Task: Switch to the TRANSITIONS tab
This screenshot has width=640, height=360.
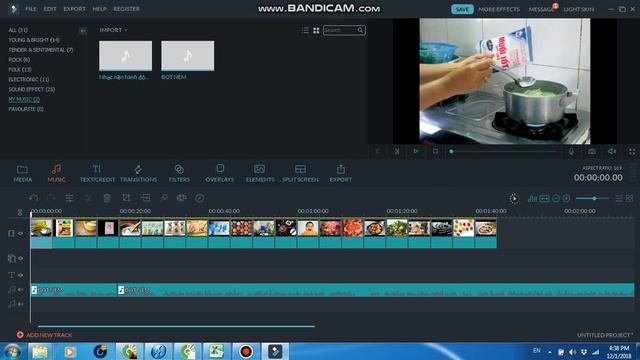Action: pos(138,173)
